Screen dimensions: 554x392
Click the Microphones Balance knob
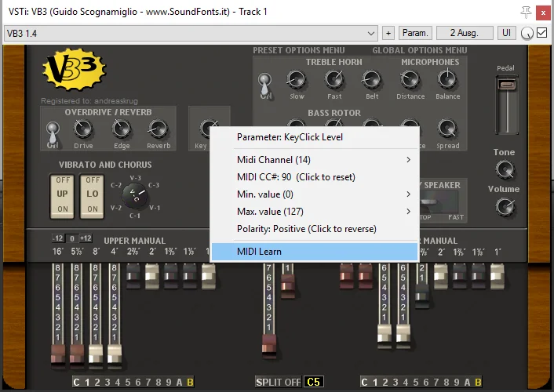pyautogui.click(x=447, y=79)
